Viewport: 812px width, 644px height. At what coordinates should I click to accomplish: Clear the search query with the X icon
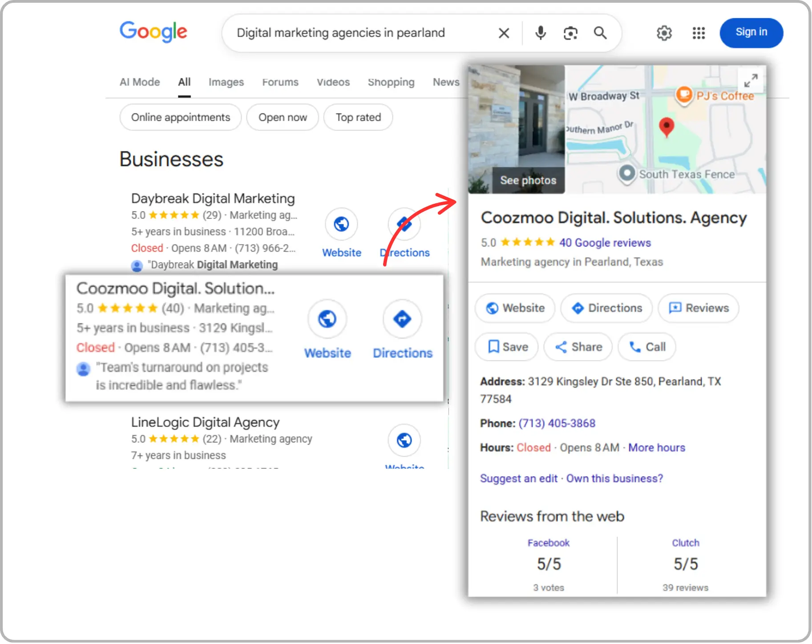pos(504,33)
